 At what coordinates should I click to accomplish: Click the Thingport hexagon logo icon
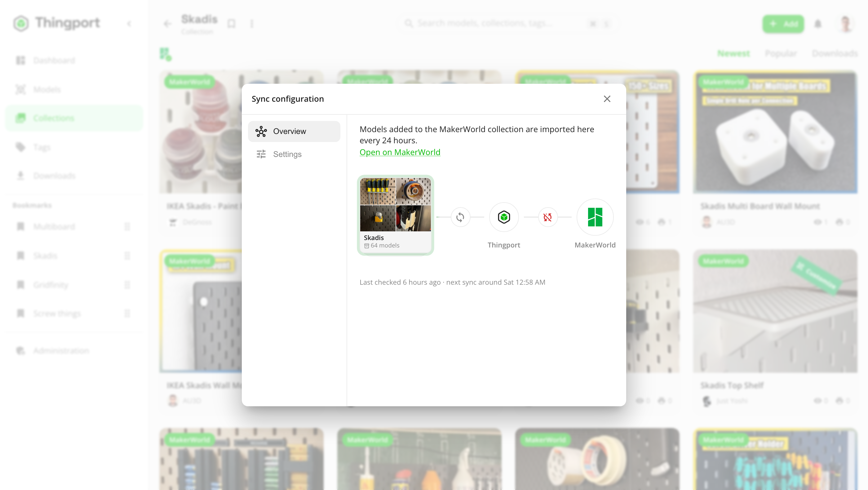coord(504,217)
